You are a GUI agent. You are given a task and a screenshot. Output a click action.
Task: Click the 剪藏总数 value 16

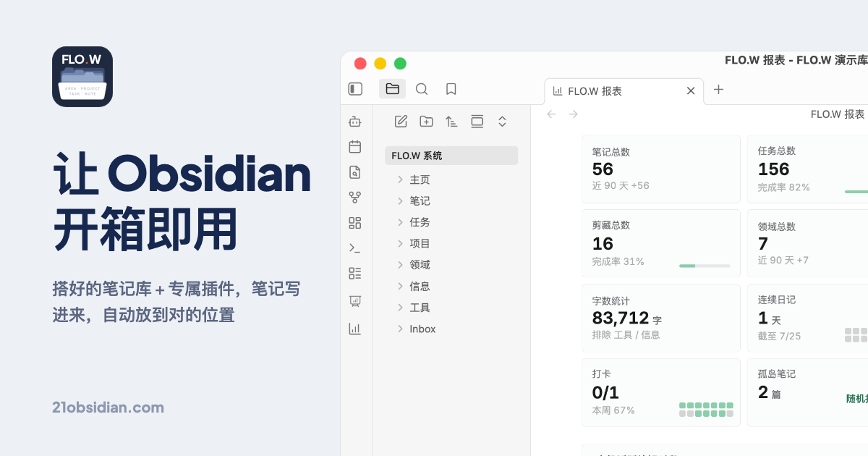(603, 244)
